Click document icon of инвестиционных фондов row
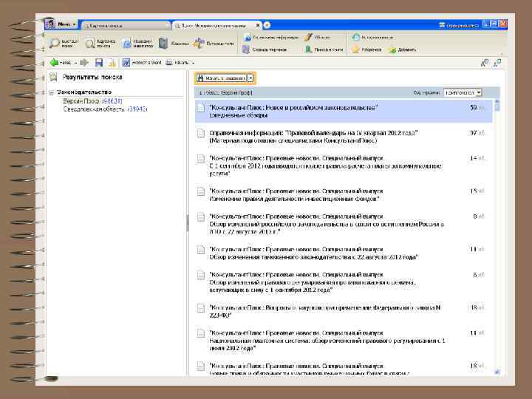Image resolution: width=532 pixels, height=399 pixels. (201, 191)
